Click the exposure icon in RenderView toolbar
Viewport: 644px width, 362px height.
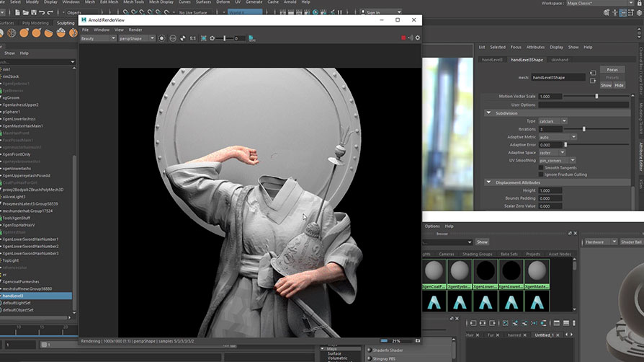tap(213, 38)
